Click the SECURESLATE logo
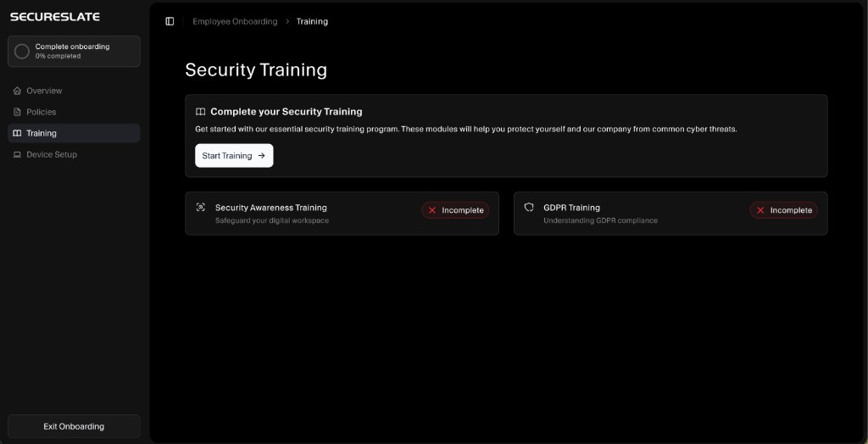 [x=55, y=17]
